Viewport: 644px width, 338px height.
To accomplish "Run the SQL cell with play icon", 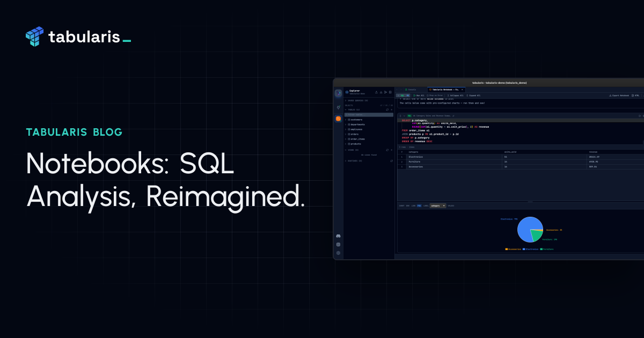I will (639, 116).
